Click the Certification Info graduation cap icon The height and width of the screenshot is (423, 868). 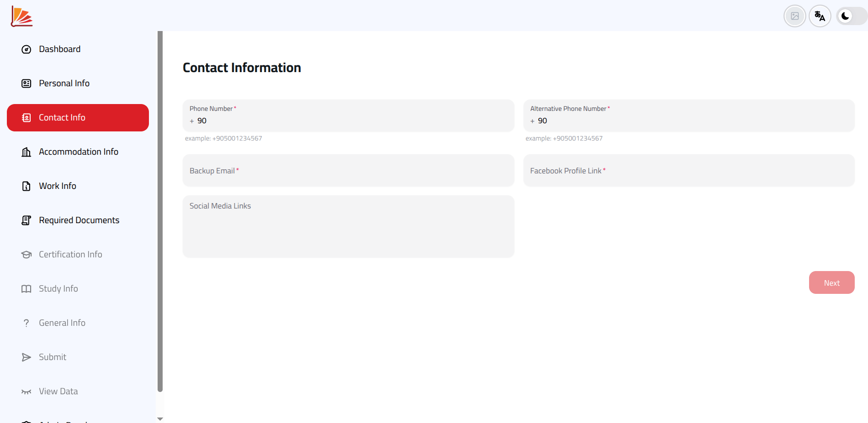coord(26,255)
